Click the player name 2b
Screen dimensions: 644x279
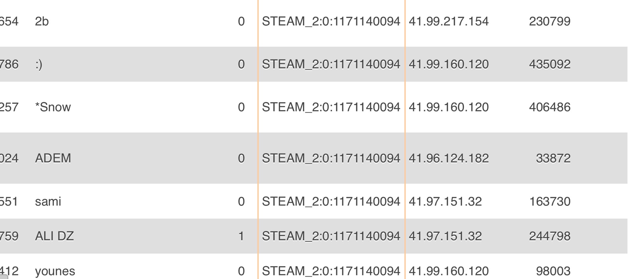pos(42,21)
